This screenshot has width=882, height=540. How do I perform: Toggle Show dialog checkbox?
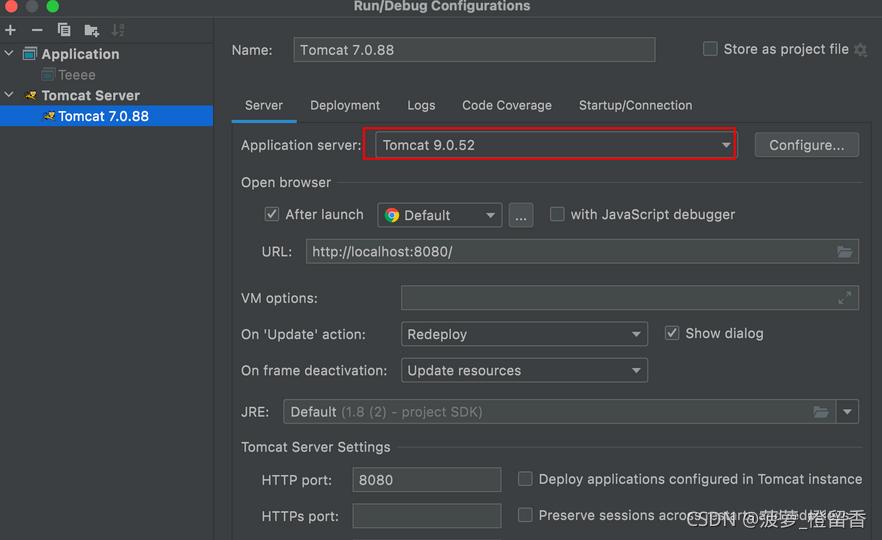[672, 333]
